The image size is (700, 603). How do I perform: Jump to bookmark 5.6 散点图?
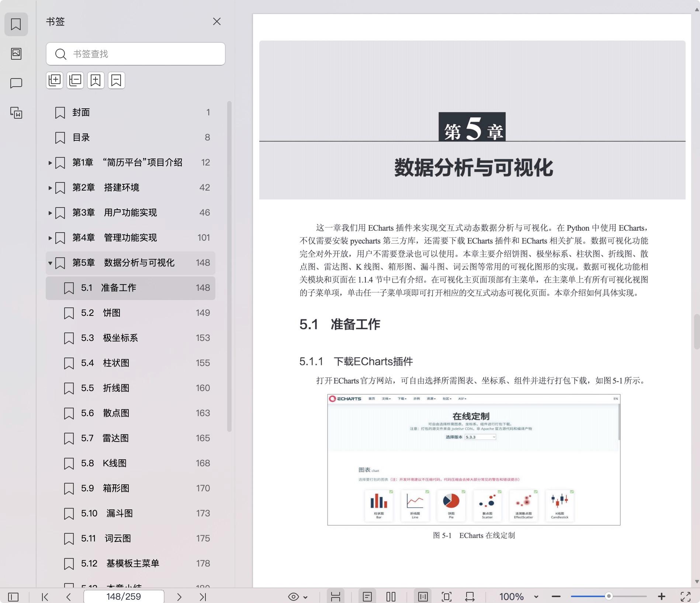[x=131, y=413]
